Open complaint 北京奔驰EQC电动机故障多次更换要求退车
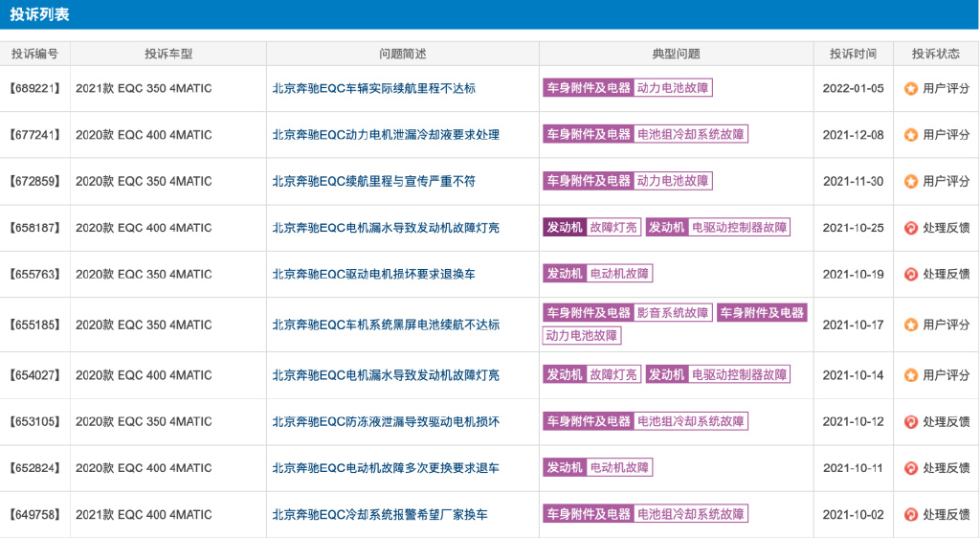Image resolution: width=980 pixels, height=538 pixels. click(x=386, y=468)
